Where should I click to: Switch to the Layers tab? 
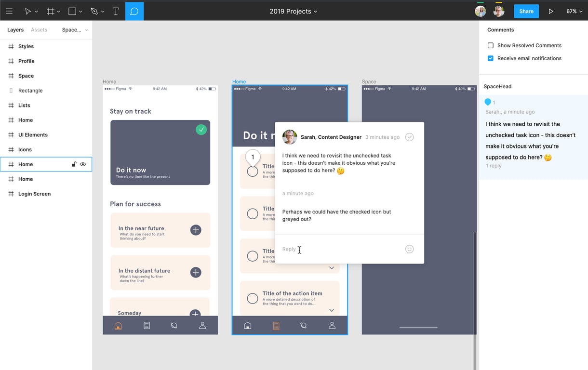[x=15, y=30]
